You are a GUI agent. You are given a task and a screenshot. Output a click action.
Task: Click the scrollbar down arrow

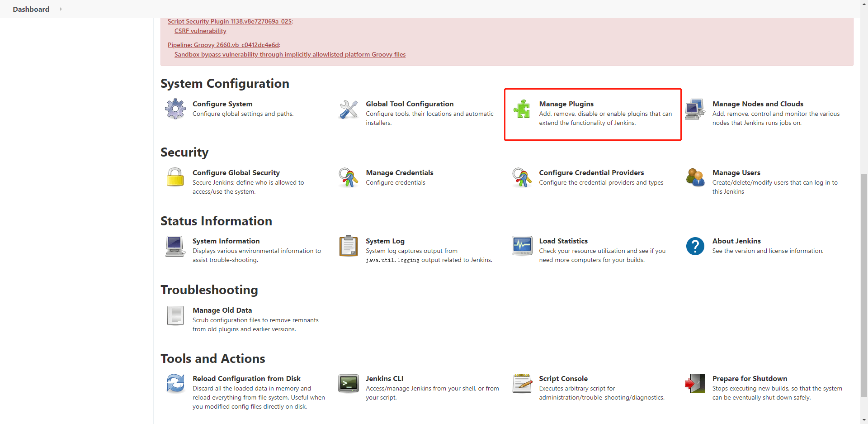click(x=864, y=420)
